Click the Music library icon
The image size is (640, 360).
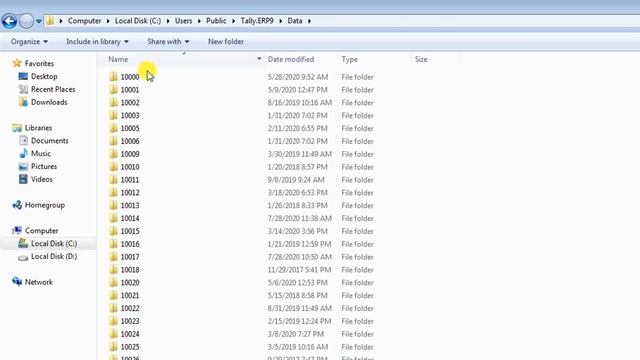23,153
